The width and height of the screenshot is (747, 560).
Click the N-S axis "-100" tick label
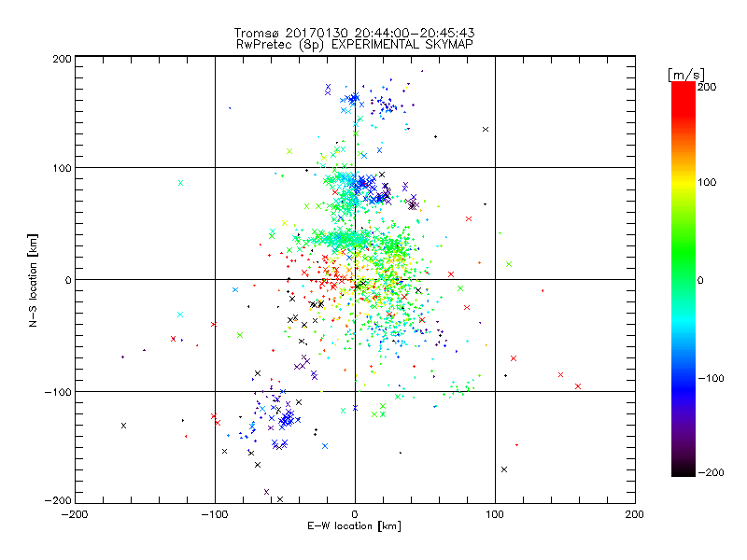click(58, 392)
